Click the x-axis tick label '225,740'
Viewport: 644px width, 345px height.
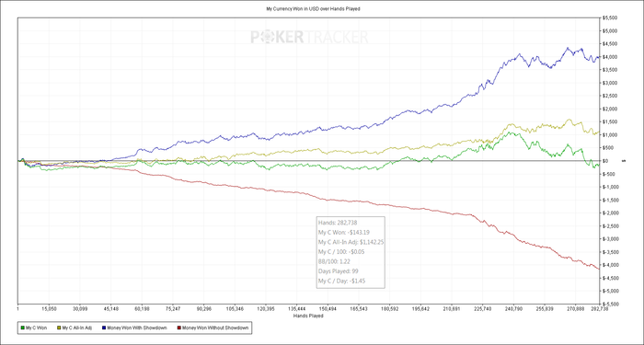(x=483, y=308)
